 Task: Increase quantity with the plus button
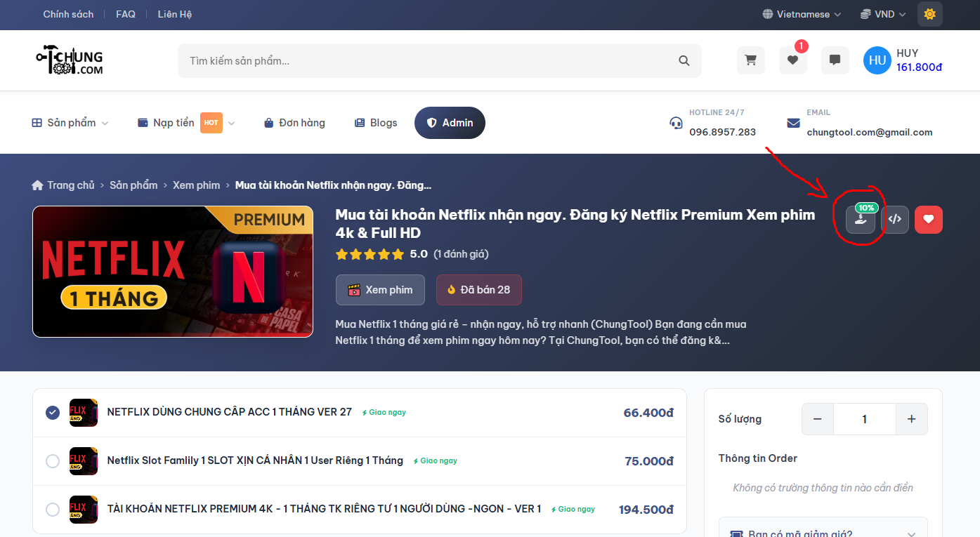(x=911, y=419)
